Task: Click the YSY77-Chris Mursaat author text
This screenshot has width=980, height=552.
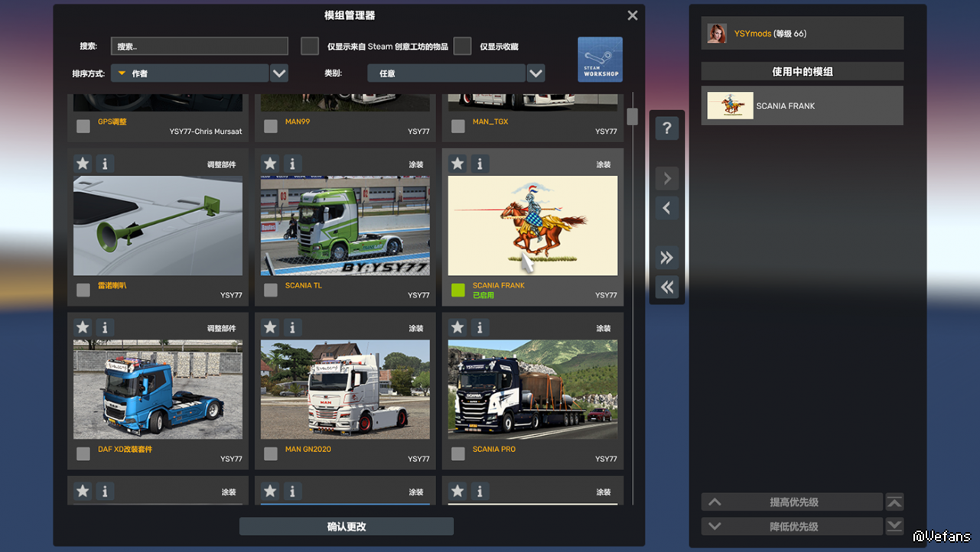Action: click(x=206, y=132)
